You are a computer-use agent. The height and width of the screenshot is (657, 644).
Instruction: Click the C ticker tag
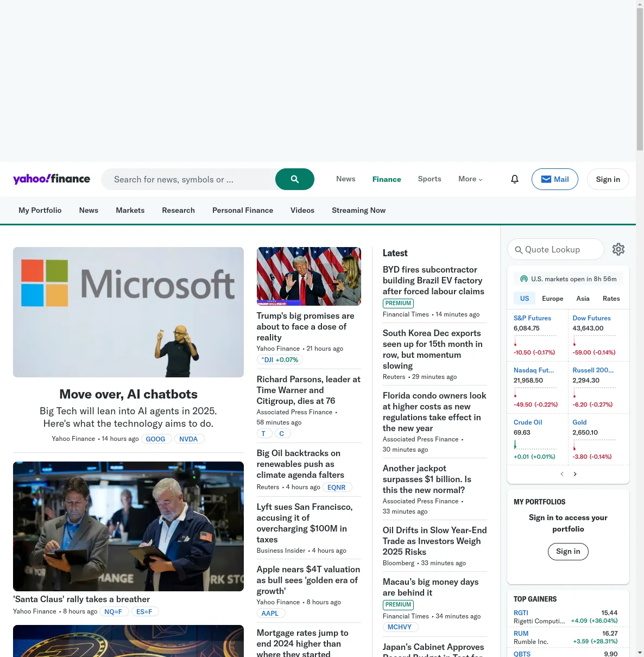click(282, 433)
